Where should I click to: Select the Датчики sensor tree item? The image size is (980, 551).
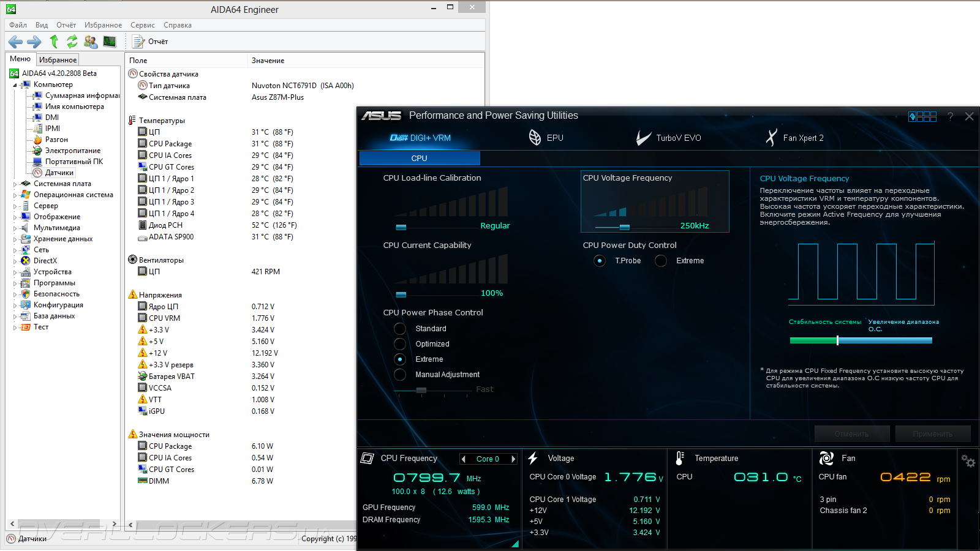click(59, 173)
